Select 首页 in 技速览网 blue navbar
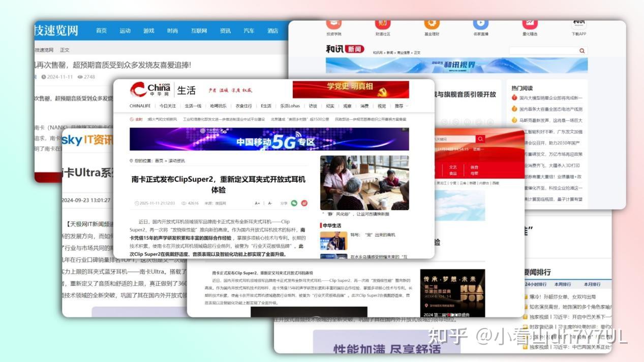 [102, 31]
